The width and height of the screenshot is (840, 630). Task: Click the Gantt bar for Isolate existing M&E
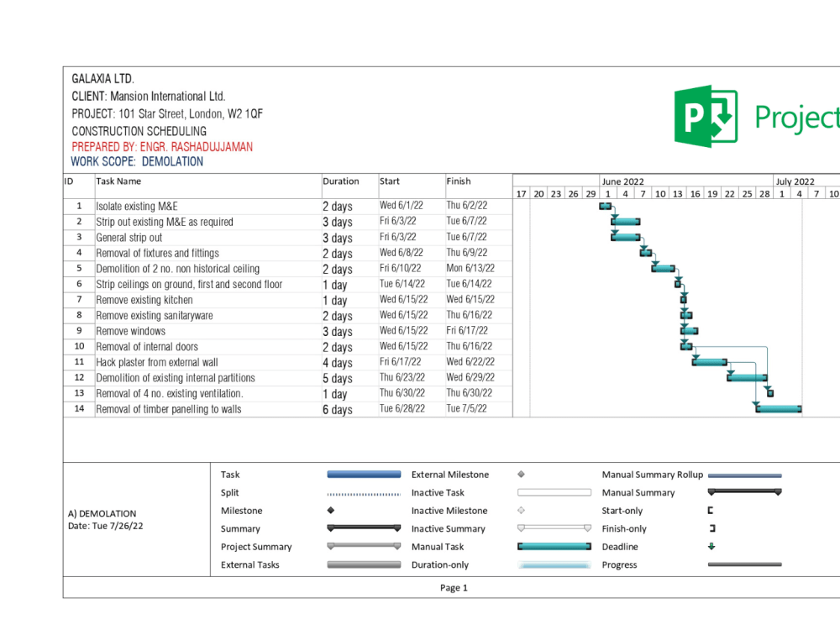606,207
